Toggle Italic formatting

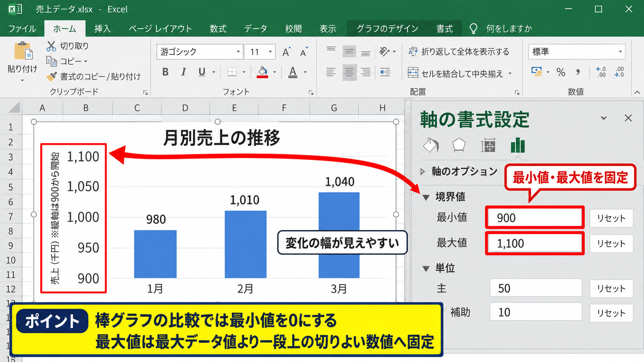click(184, 72)
